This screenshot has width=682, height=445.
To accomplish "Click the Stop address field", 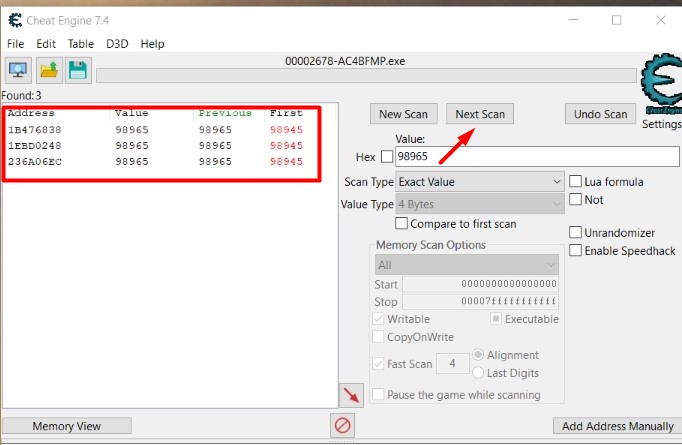I will pos(481,301).
